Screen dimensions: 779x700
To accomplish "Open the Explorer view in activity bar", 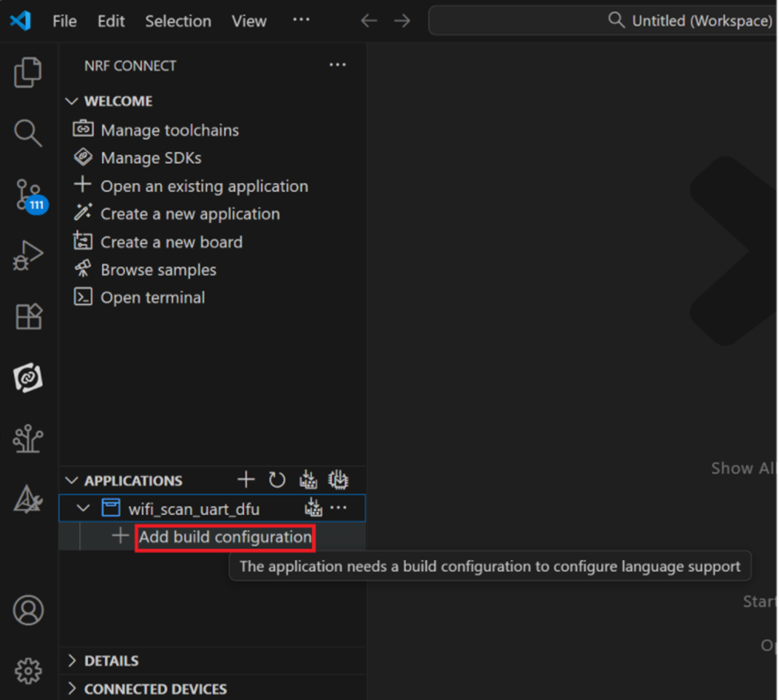I will pos(28,73).
